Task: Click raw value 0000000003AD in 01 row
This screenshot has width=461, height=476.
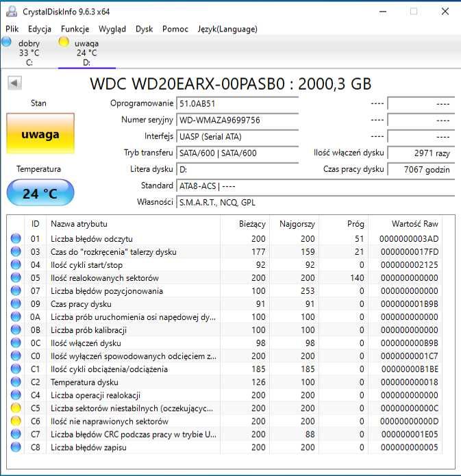Action: [409, 238]
